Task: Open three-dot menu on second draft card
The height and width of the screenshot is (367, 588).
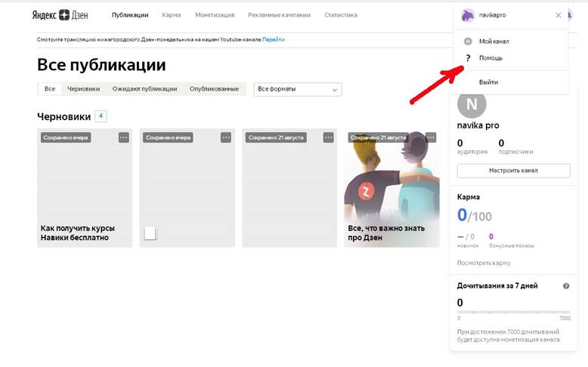Action: [226, 137]
